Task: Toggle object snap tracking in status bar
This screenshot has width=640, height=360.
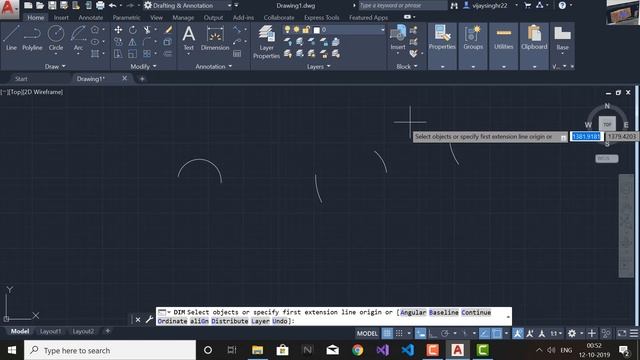Action: pyautogui.click(x=484, y=333)
